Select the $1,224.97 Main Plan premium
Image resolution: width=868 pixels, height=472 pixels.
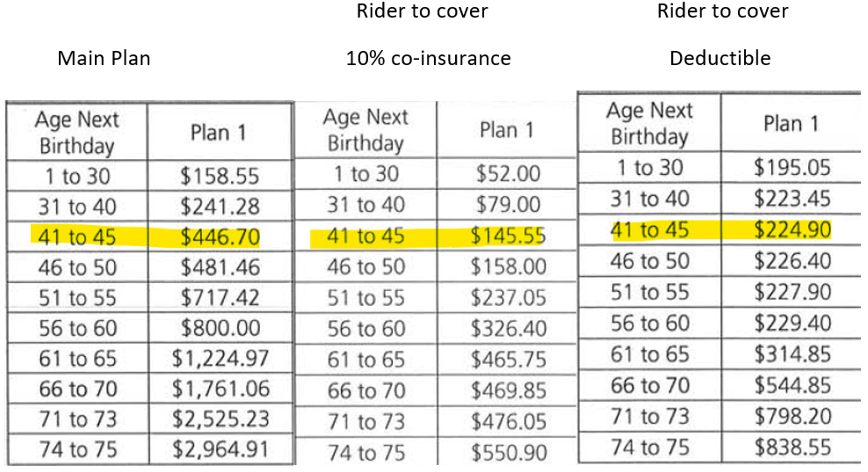220,358
